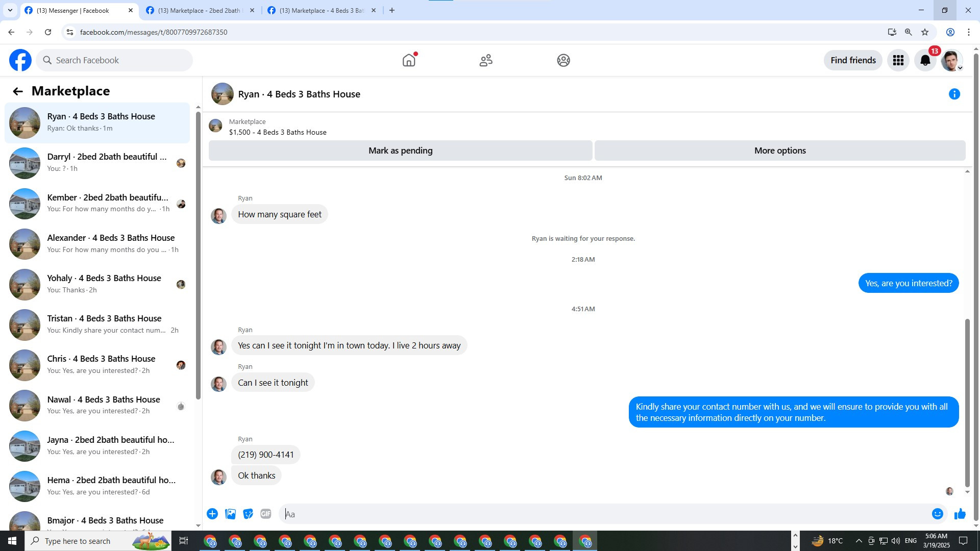Go back in the browser
This screenshot has height=551, width=980.
point(11,32)
